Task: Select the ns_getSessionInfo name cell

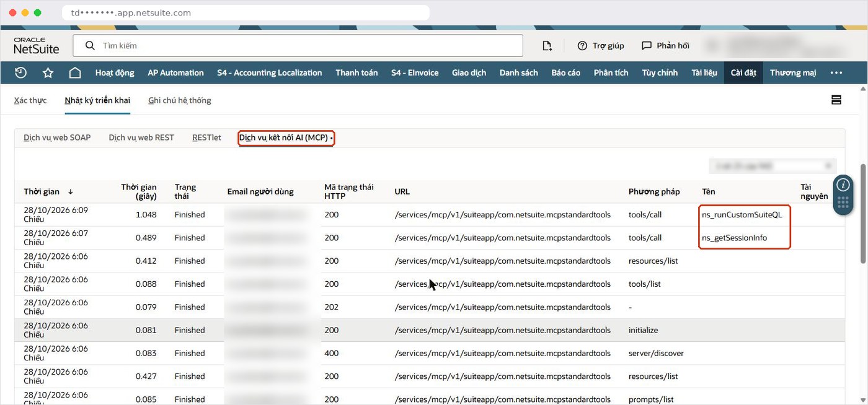Action: (736, 238)
